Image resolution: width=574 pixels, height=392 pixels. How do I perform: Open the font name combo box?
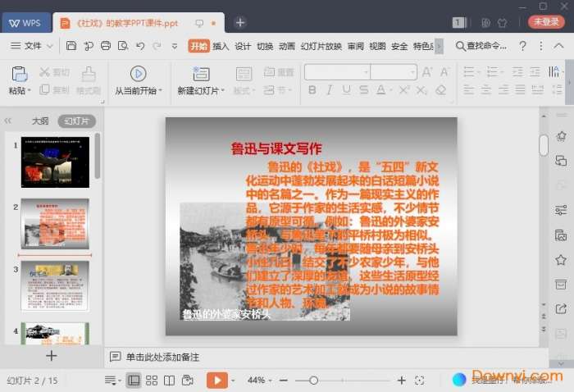[337, 72]
